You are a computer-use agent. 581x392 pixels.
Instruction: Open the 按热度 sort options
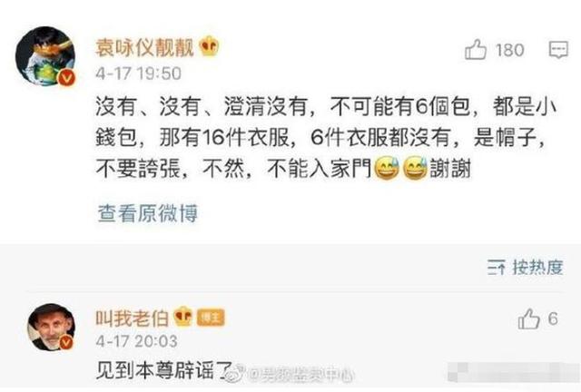click(x=538, y=267)
